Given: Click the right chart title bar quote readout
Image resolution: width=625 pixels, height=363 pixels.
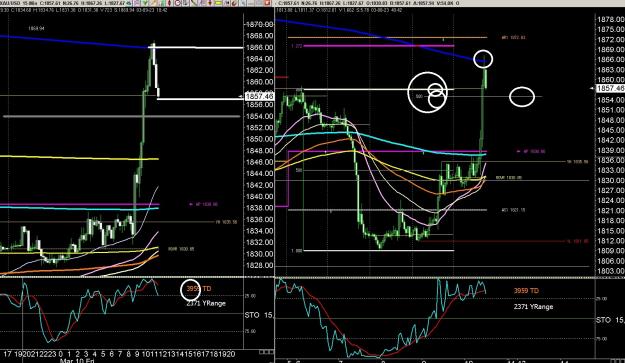Looking at the screenshot, I should coord(369,3).
